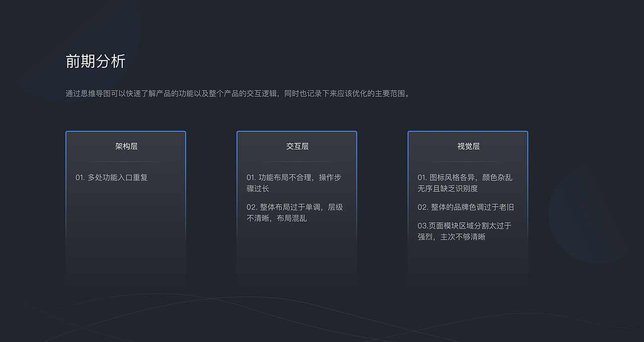This screenshot has width=644, height=342.
Task: Select item 03.页面模块区域分割太过于强烈
Action: coord(464,231)
